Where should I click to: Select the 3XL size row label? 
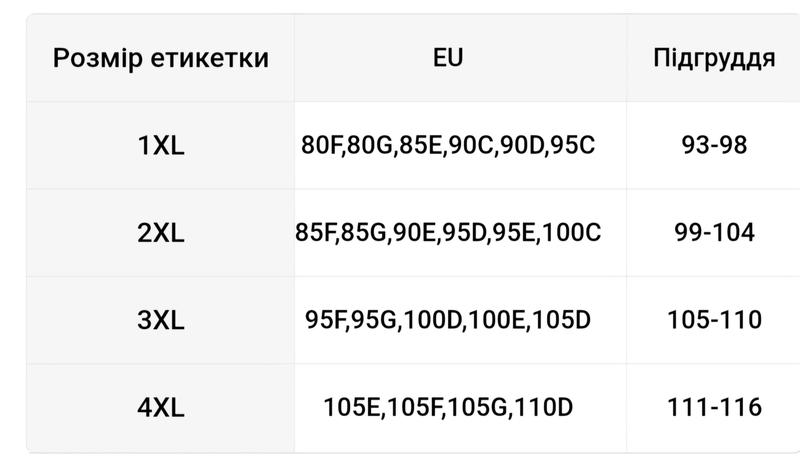161,320
